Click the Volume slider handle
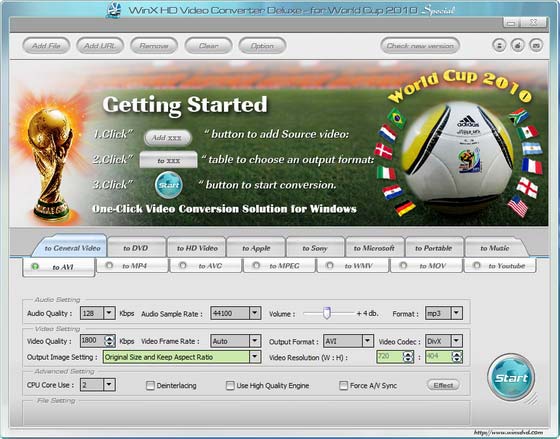This screenshot has width=560, height=439. point(326,313)
